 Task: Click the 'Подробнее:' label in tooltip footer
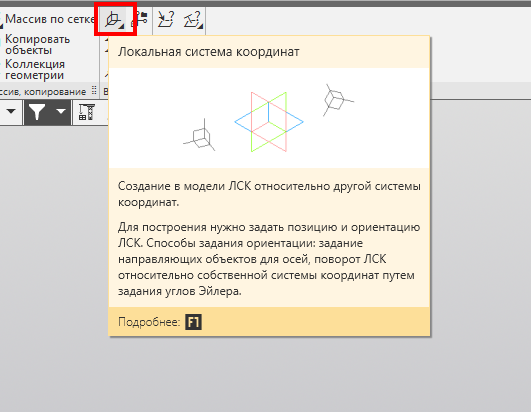[x=149, y=322]
